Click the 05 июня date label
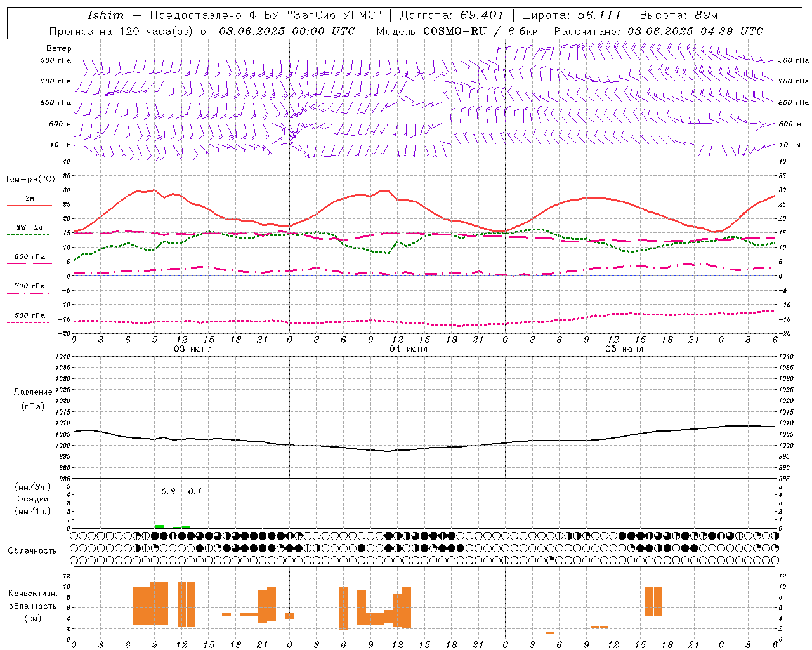This screenshot has width=812, height=650. pyautogui.click(x=624, y=349)
